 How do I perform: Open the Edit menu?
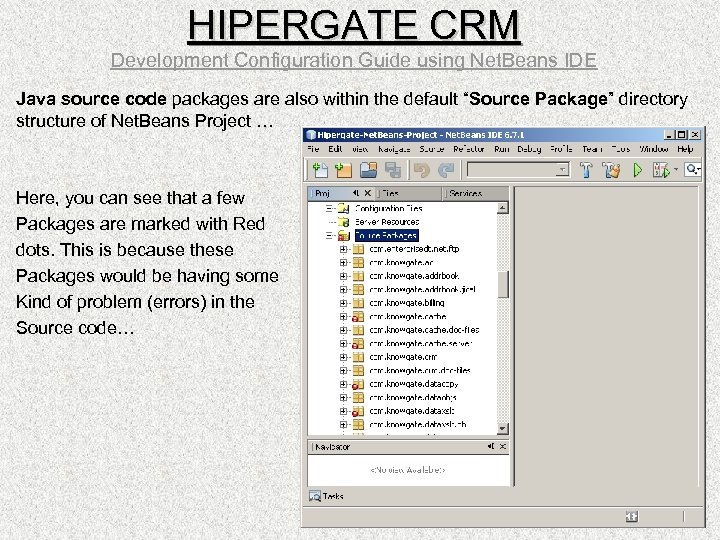335,149
